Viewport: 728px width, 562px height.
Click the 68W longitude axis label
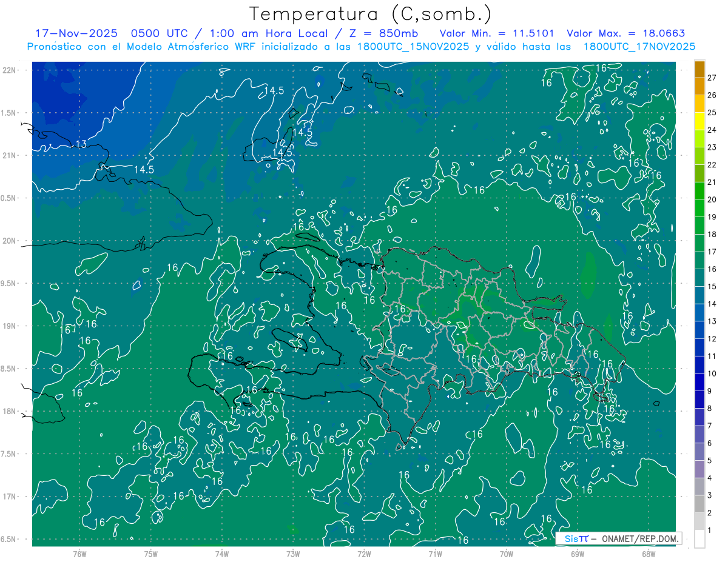(649, 554)
